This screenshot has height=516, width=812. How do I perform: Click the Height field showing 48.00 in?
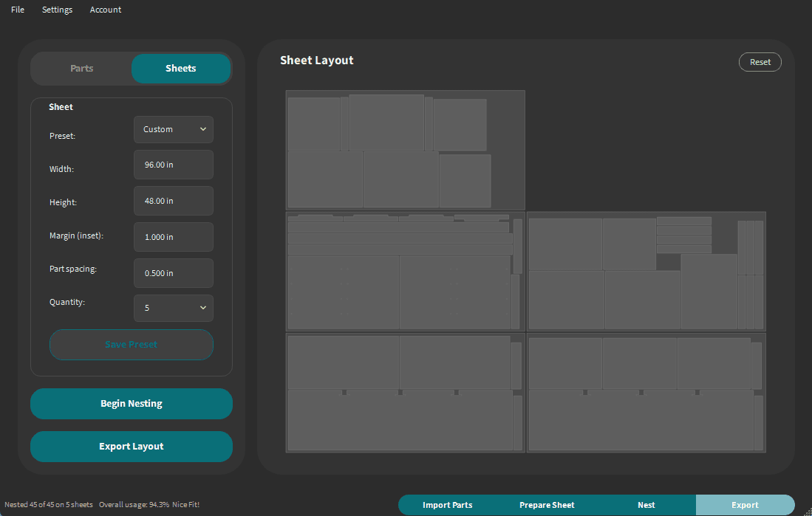174,201
